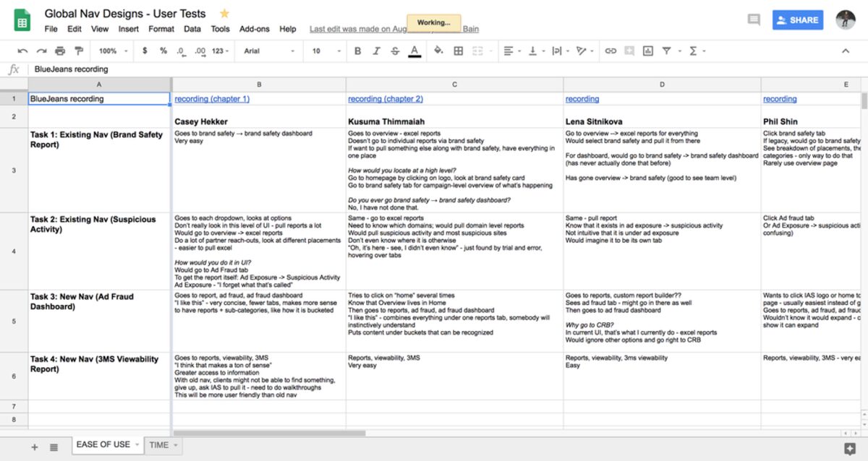Open the Insert menu
The height and width of the screenshot is (461, 868).
click(129, 29)
